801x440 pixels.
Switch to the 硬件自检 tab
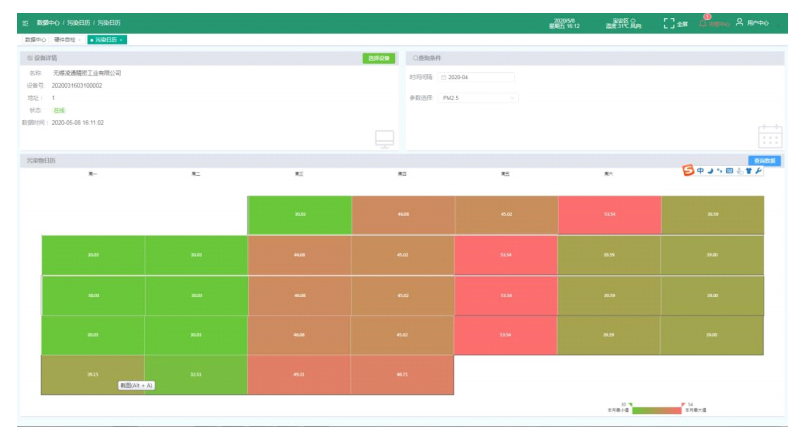tap(65, 39)
